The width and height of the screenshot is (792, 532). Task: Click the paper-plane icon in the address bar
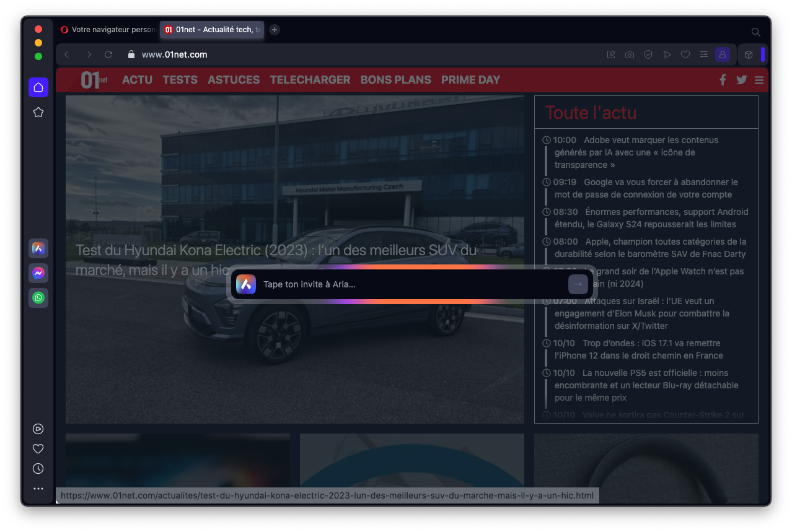(x=667, y=55)
